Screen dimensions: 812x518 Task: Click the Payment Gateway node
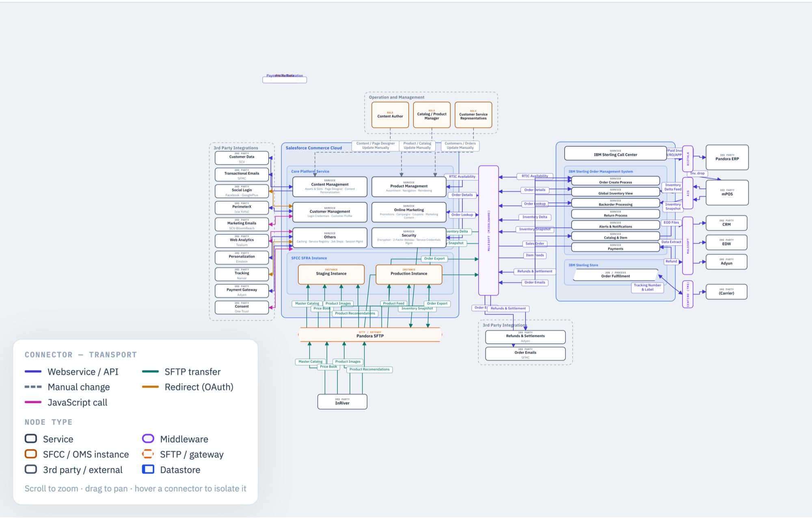point(242,291)
